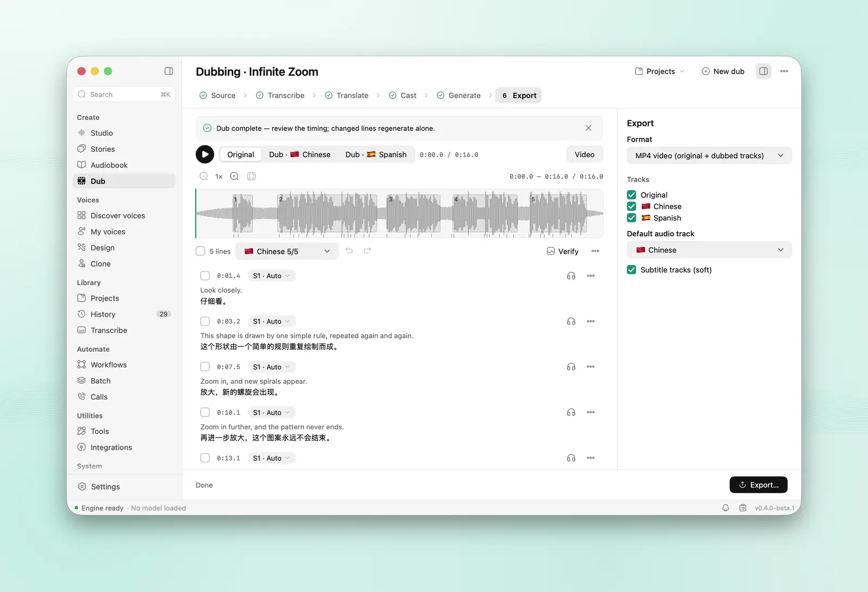Viewport: 868px width, 592px height.
Task: Open more options for the 0:10.1 line
Action: [591, 413]
